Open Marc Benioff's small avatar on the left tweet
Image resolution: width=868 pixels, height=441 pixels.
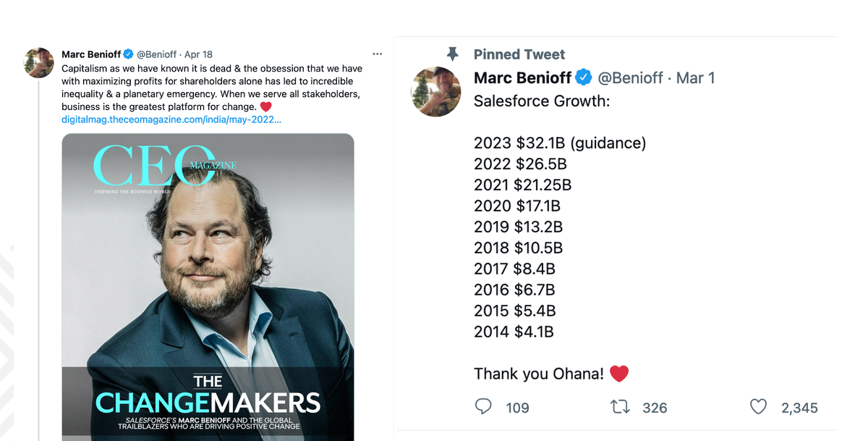pyautogui.click(x=40, y=63)
